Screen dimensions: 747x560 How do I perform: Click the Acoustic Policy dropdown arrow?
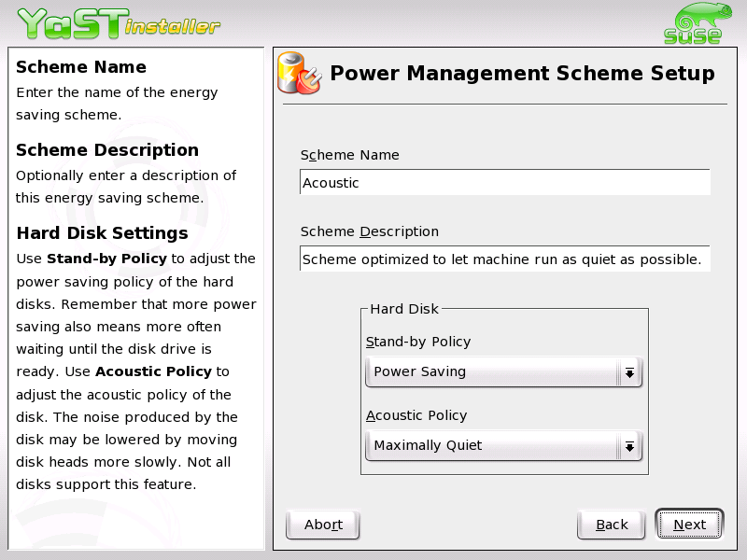pos(629,445)
